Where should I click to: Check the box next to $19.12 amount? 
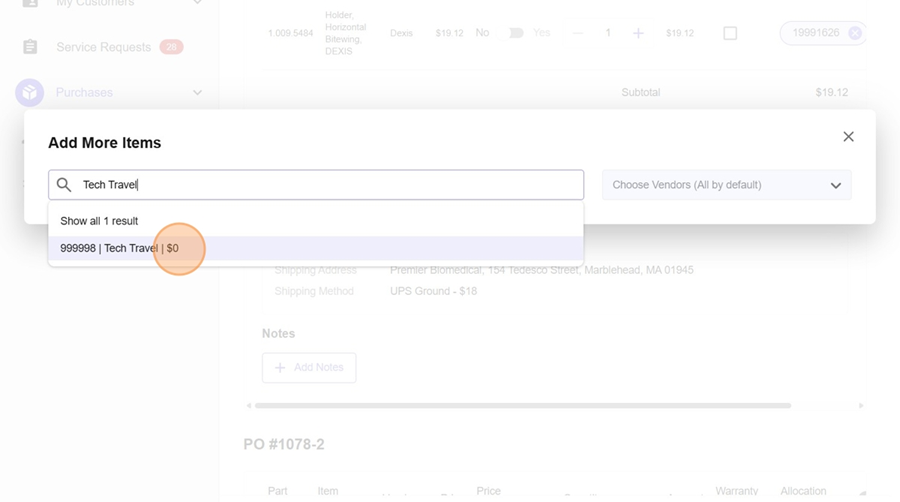[730, 33]
